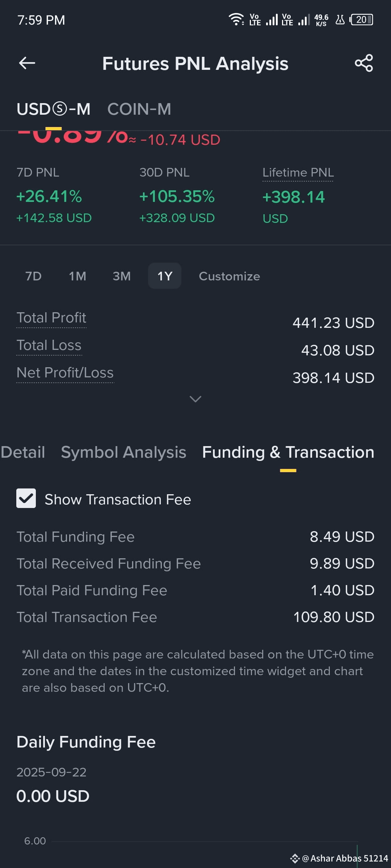The height and width of the screenshot is (868, 391).
Task: Tap the Wi-Fi status icon
Action: pos(236,19)
